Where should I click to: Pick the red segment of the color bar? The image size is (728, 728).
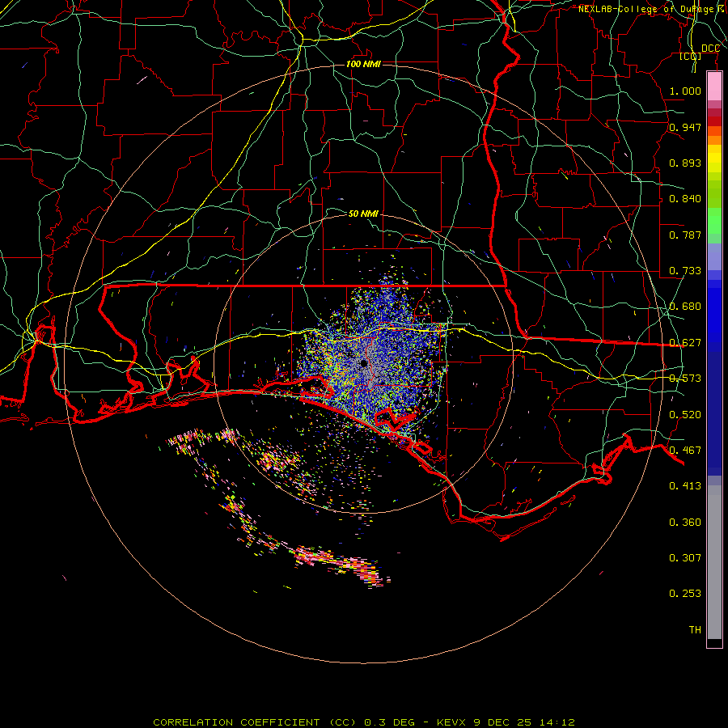tap(714, 121)
